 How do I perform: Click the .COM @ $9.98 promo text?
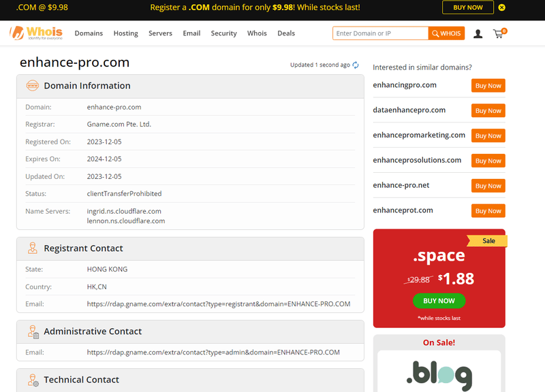tap(42, 7)
